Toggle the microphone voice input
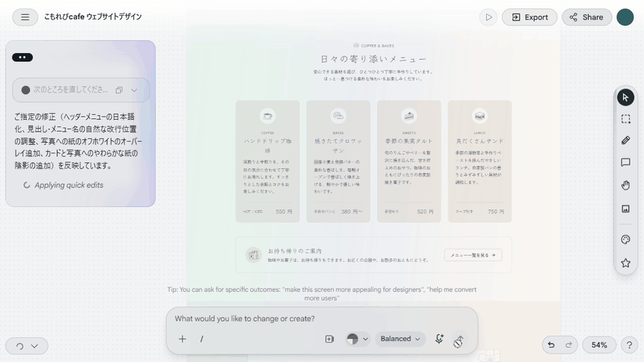Screen dimensions: 644x362 pos(439,339)
